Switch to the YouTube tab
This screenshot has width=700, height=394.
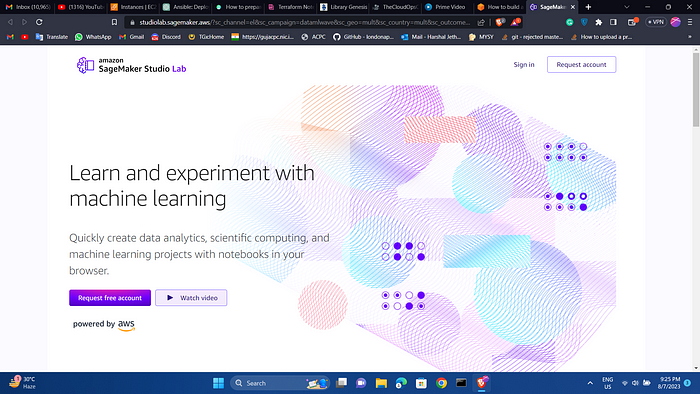81,7
